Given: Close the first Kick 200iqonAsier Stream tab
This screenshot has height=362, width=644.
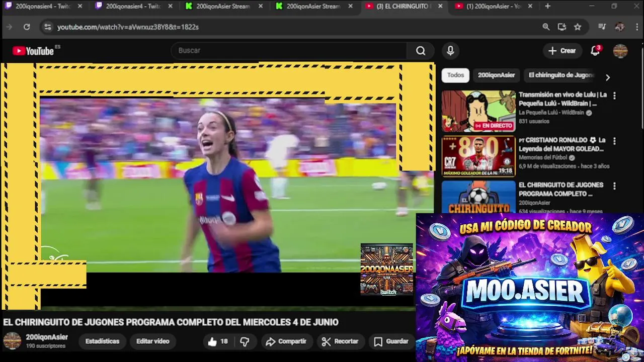Looking at the screenshot, I should click(260, 6).
